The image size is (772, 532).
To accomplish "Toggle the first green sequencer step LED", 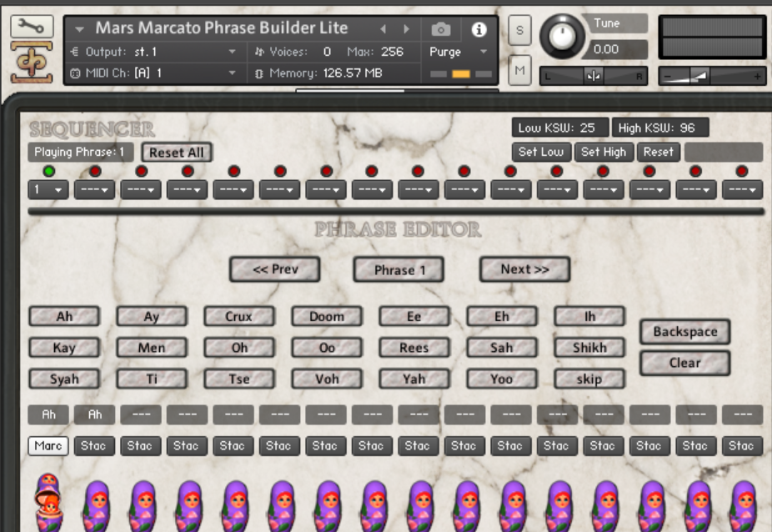I will (48, 171).
